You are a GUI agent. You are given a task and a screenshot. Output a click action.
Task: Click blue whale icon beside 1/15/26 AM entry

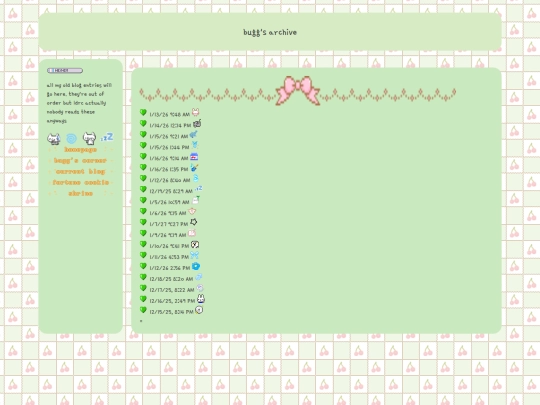(194, 134)
